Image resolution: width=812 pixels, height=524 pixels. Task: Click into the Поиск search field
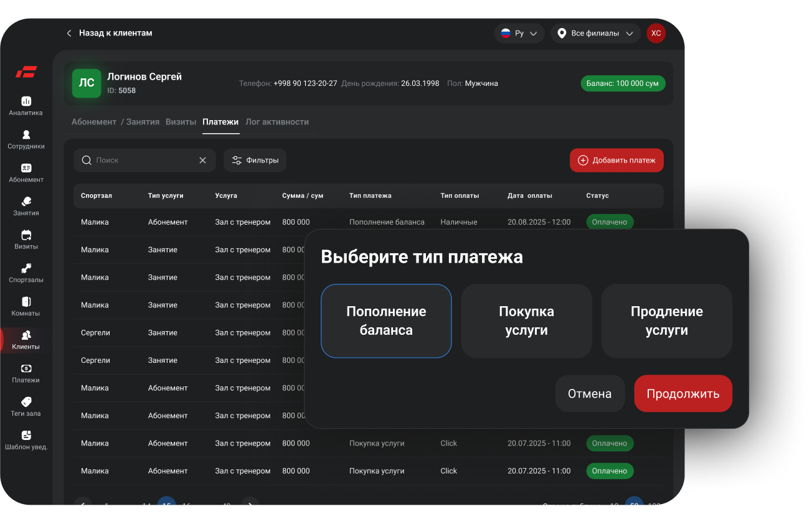(x=143, y=161)
